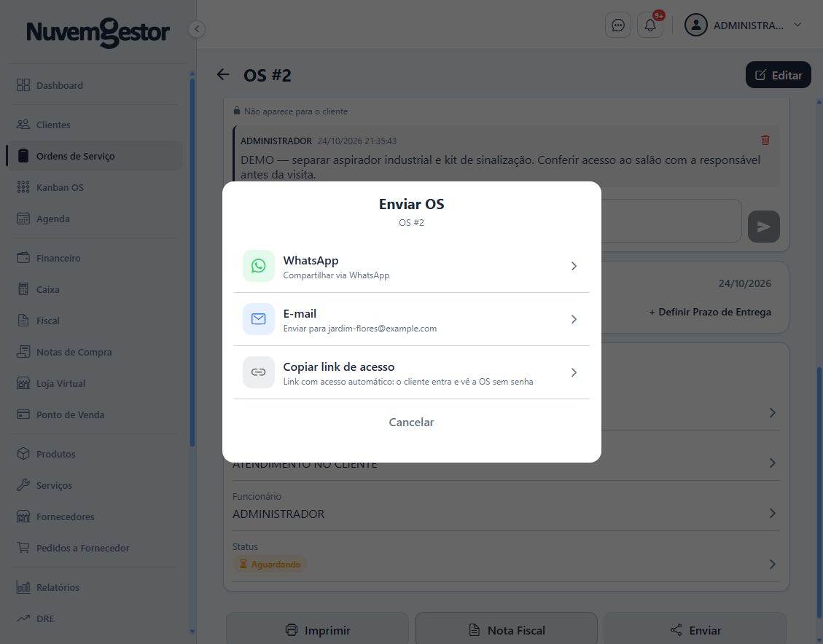The image size is (823, 644).
Task: Open the notifications bell
Action: [650, 25]
